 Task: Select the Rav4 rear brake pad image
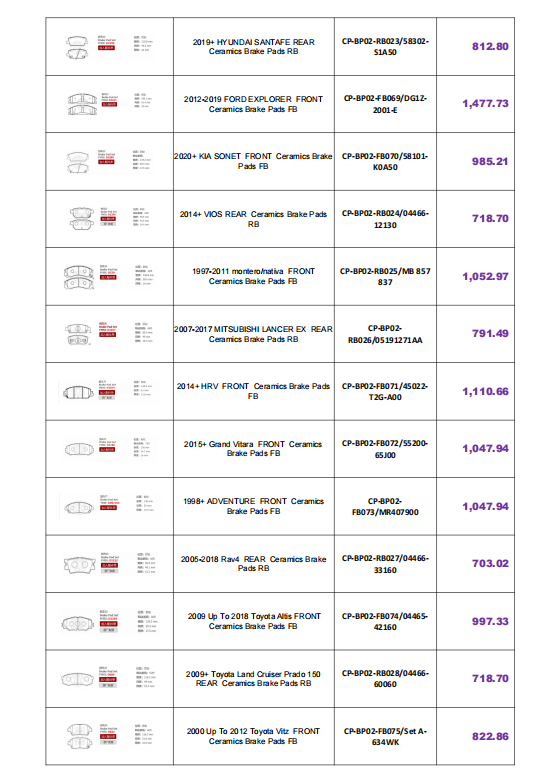coord(110,564)
